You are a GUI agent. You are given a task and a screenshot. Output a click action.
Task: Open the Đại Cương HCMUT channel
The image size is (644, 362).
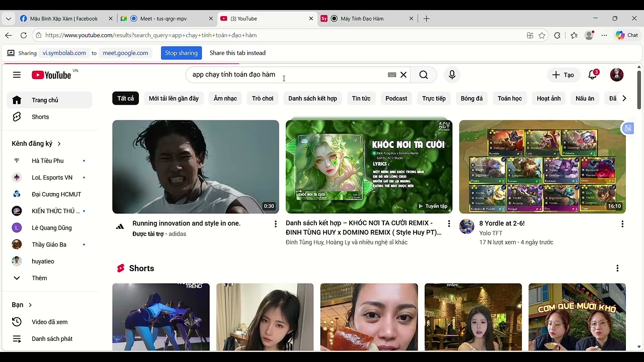point(49,194)
